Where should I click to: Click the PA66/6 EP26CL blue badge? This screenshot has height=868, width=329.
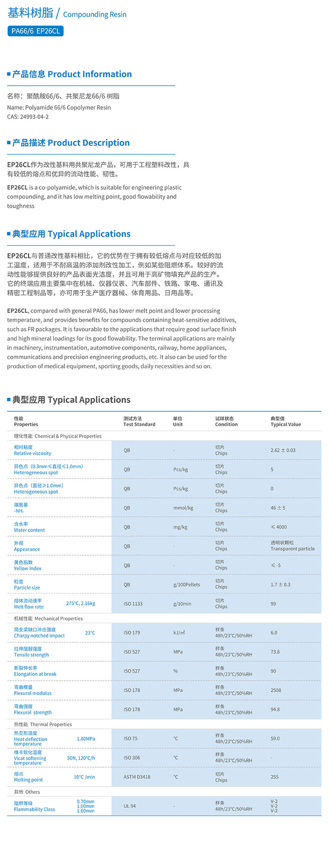click(36, 31)
